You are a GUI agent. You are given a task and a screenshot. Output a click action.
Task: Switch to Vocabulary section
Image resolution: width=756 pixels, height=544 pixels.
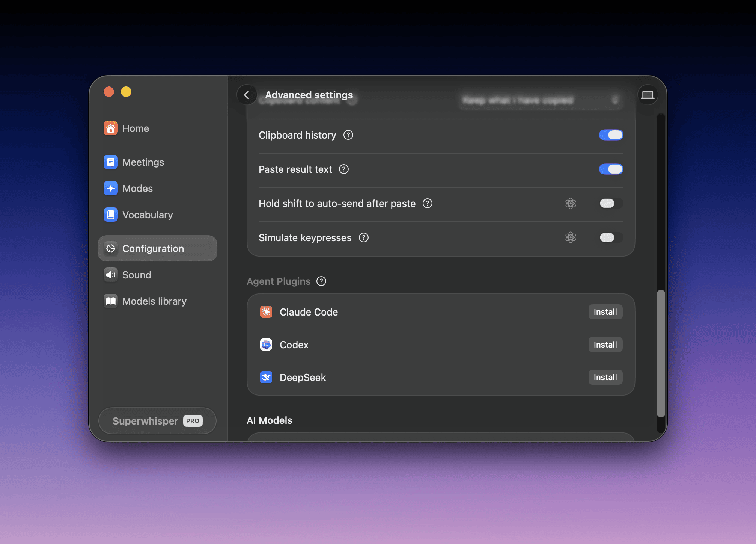pyautogui.click(x=157, y=215)
